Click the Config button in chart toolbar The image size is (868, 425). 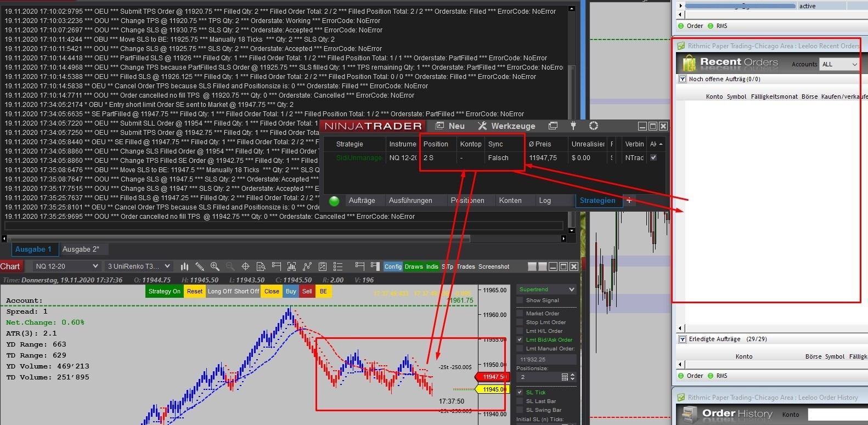pyautogui.click(x=393, y=267)
